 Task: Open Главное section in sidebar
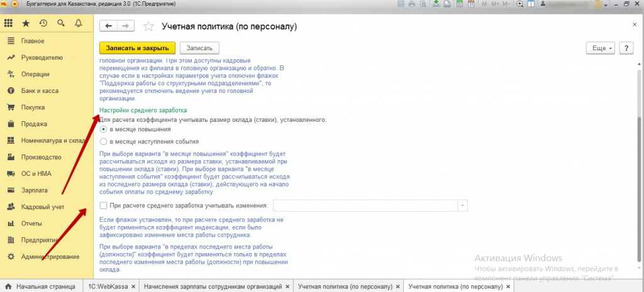(x=47, y=41)
